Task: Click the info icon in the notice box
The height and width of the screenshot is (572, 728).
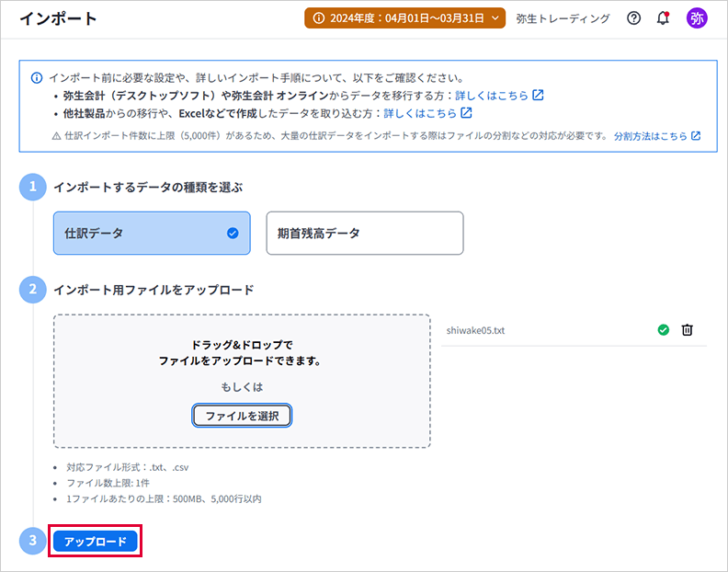Action: [x=37, y=77]
